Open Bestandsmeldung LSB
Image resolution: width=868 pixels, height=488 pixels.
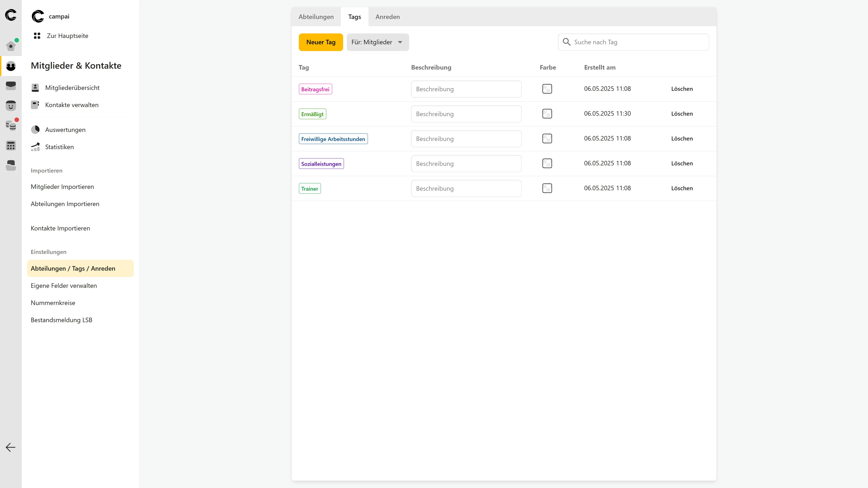pos(61,320)
